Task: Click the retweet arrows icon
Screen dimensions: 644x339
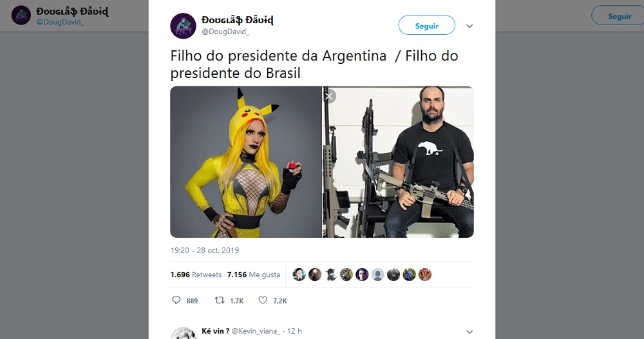Action: pos(220,300)
